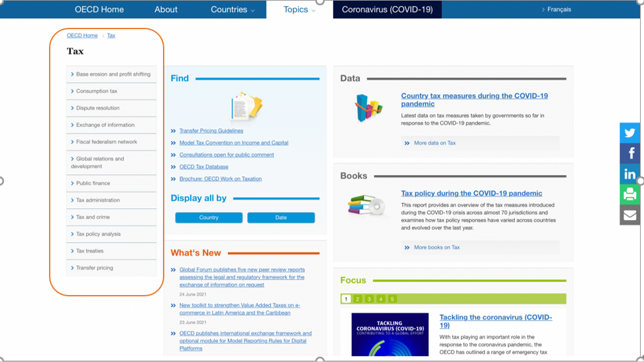Display all by Country button
This screenshot has width=644, height=362.
tap(209, 217)
